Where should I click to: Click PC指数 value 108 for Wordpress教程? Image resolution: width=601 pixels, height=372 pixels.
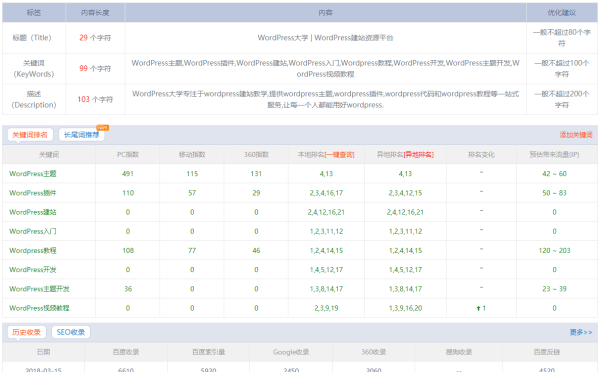tap(128, 251)
